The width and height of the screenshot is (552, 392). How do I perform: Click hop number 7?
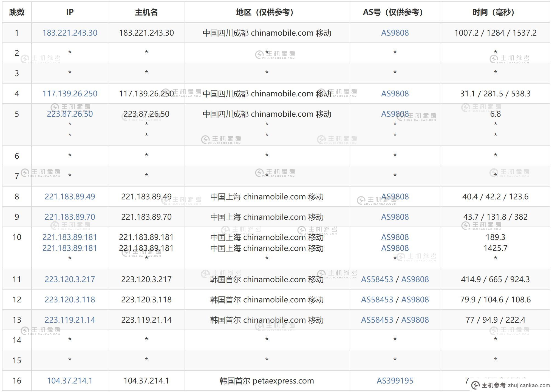17,176
